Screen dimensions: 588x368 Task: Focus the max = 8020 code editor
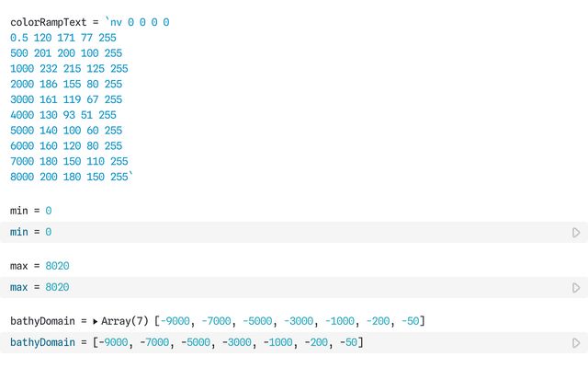click(x=276, y=288)
